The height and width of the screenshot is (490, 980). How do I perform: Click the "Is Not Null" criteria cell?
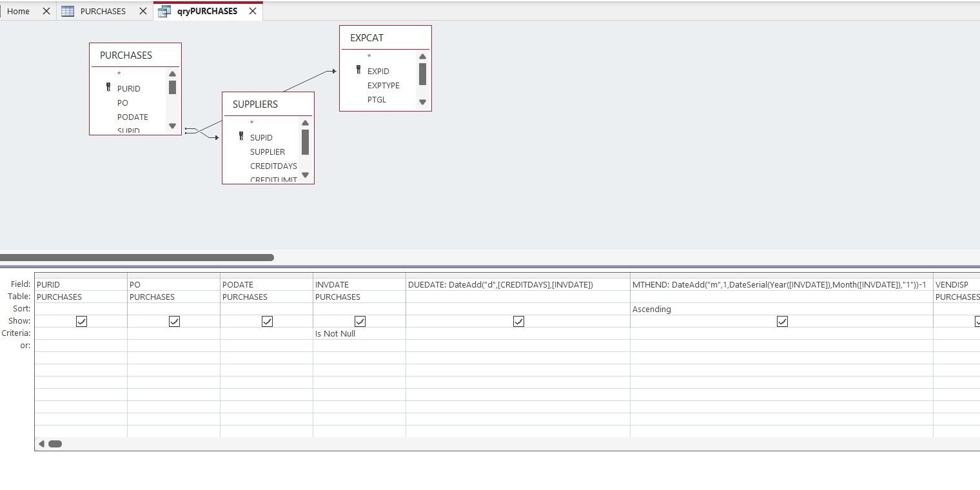click(x=360, y=333)
